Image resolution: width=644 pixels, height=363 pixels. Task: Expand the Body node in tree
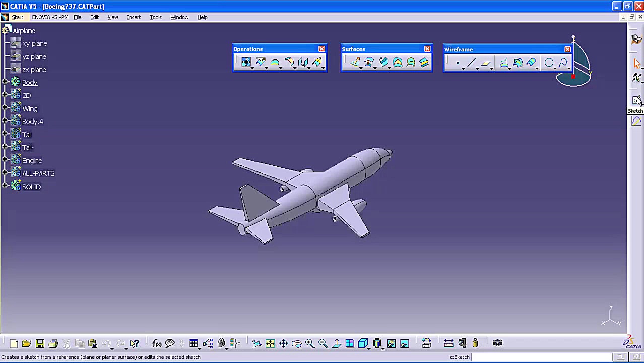point(5,82)
